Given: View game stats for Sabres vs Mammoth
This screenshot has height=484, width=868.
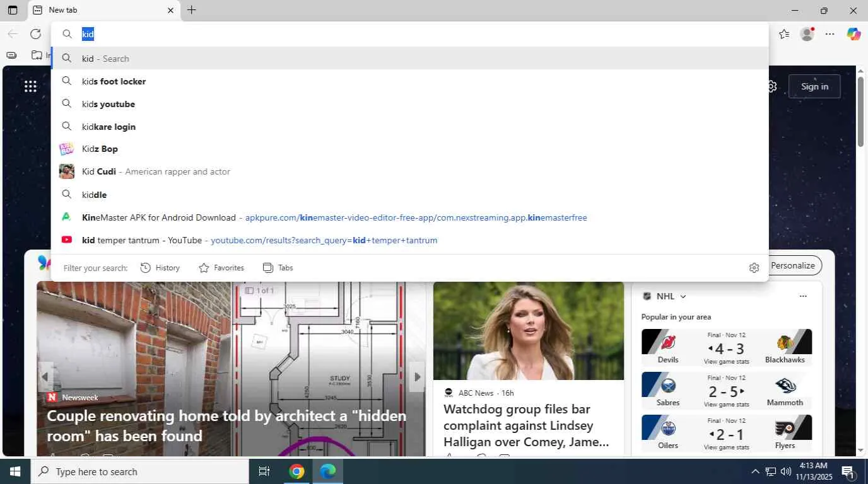Looking at the screenshot, I should pos(727,405).
